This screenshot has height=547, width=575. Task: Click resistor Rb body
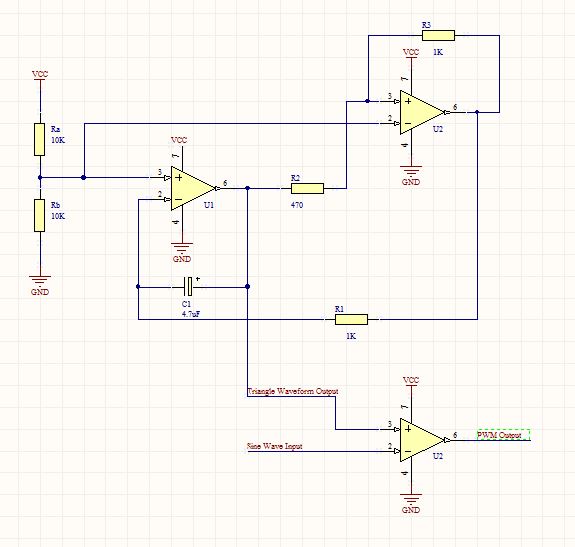point(40,216)
